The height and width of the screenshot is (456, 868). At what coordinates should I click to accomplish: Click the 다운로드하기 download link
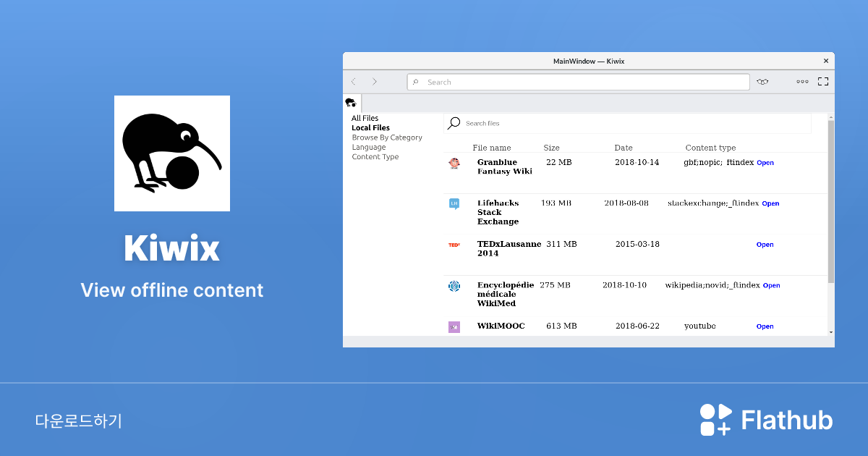[78, 420]
